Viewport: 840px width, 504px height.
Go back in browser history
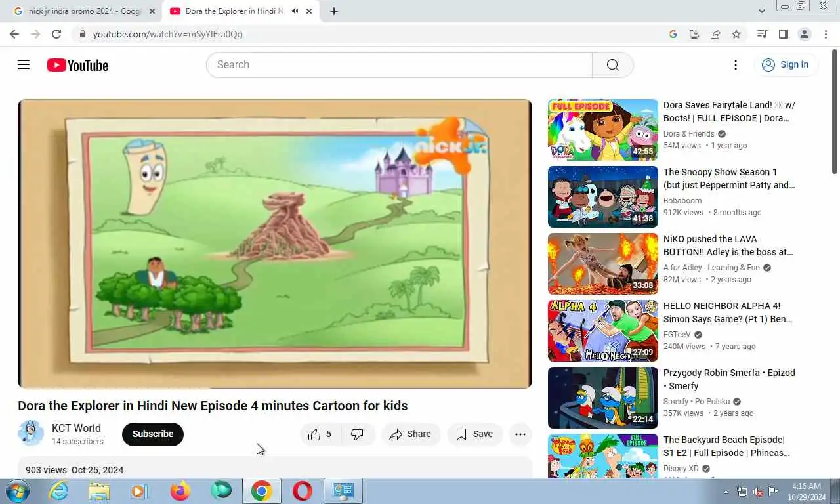click(14, 34)
